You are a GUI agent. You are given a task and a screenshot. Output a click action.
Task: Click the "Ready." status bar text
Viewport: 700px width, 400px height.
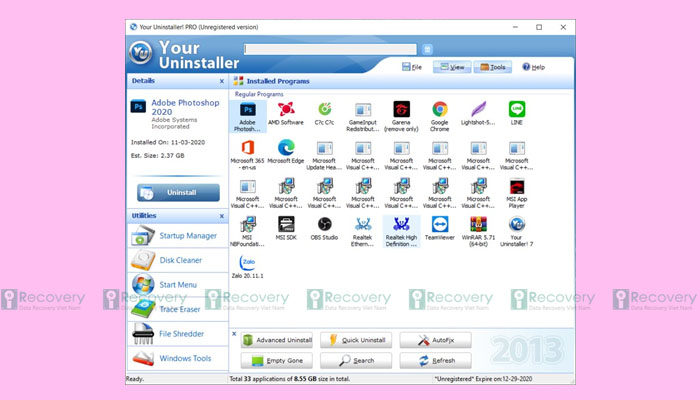click(135, 379)
